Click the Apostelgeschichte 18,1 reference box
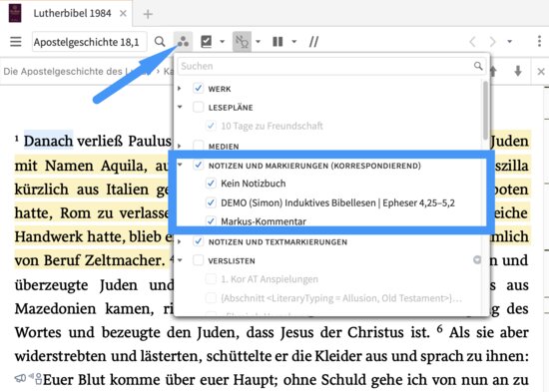This screenshot has width=549, height=392. click(x=89, y=42)
